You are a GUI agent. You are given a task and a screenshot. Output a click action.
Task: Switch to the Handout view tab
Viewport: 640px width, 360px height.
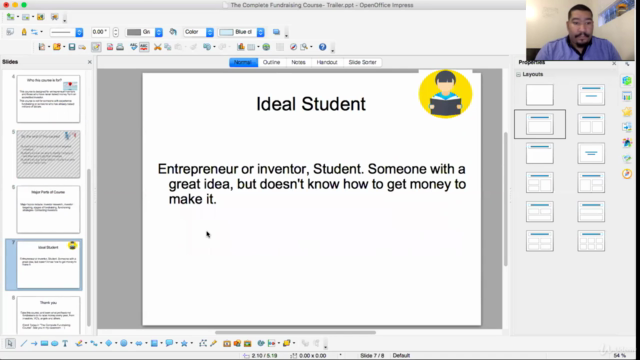pos(327,62)
